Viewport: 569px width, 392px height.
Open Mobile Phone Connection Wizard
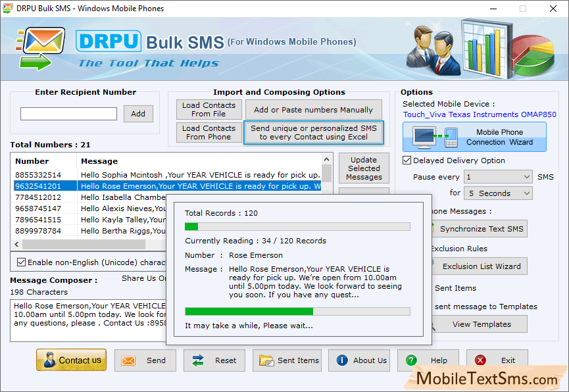coord(474,137)
